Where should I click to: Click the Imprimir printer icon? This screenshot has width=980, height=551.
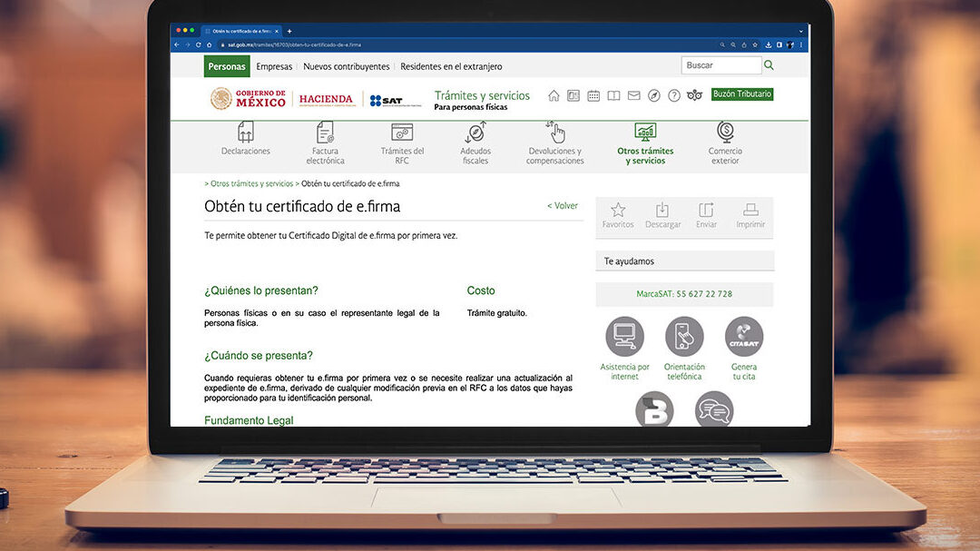(x=750, y=211)
